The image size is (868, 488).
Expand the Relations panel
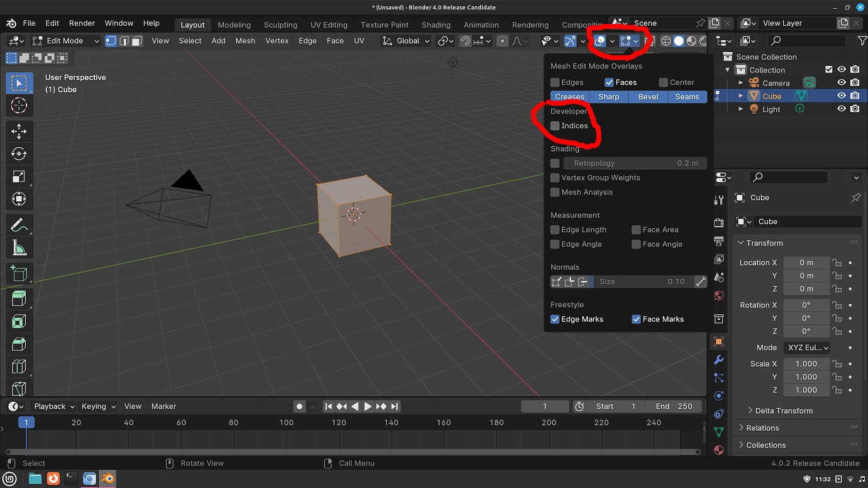(762, 428)
